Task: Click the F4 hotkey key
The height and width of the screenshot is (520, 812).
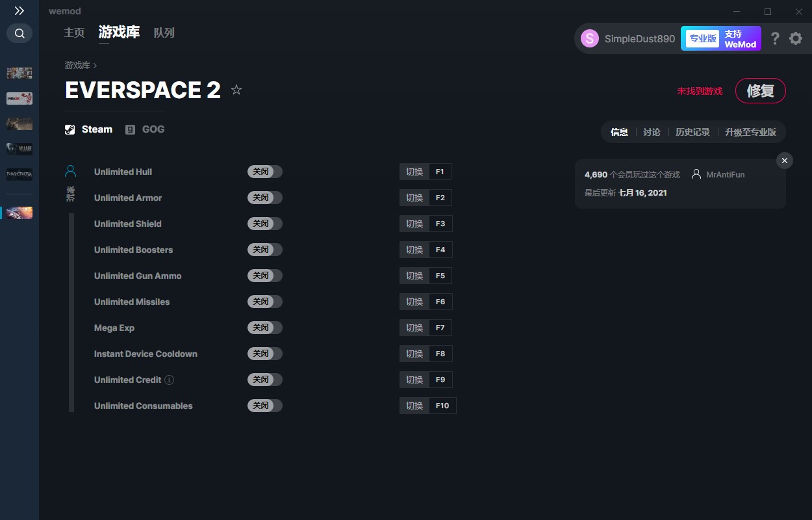Action: (x=440, y=250)
